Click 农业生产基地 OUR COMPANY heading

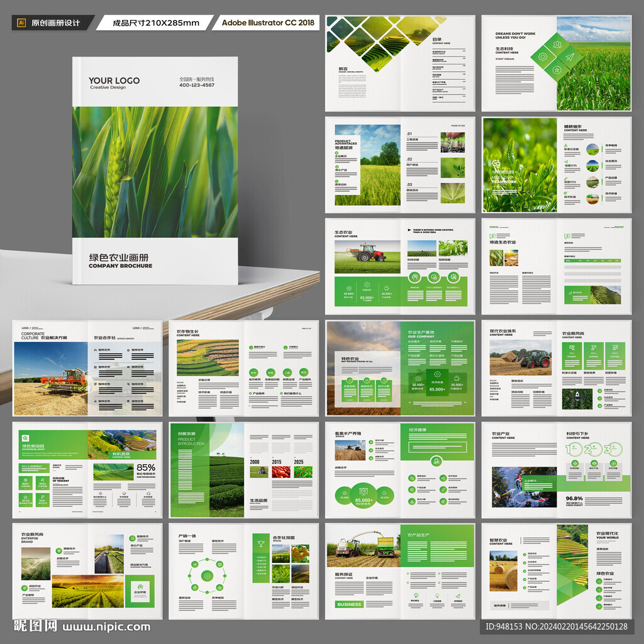point(421,334)
